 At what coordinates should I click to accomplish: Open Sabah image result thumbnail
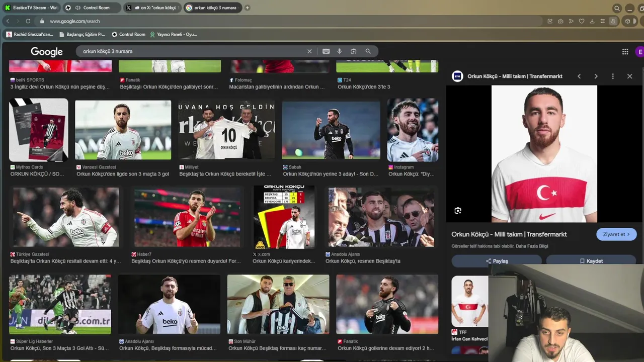[x=331, y=130]
